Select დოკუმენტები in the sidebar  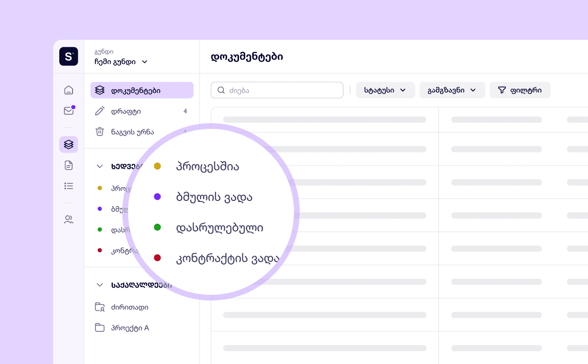(x=142, y=90)
